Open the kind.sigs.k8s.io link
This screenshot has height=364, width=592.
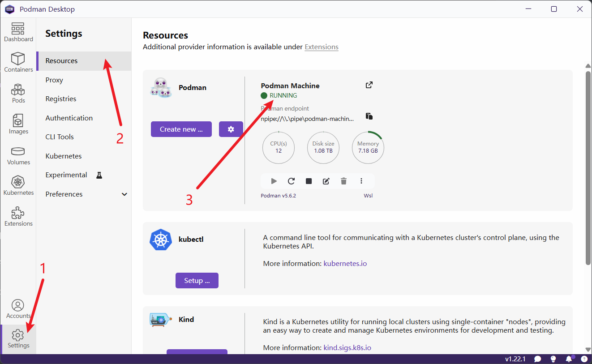[x=347, y=347]
